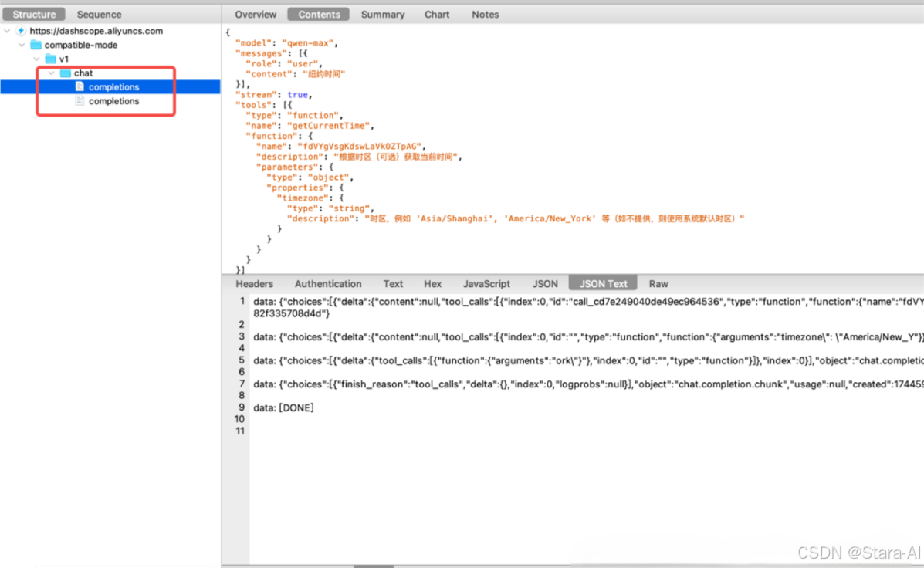Viewport: 924px width, 568px height.
Task: Click the "stream": true line
Action: pyautogui.click(x=273, y=95)
